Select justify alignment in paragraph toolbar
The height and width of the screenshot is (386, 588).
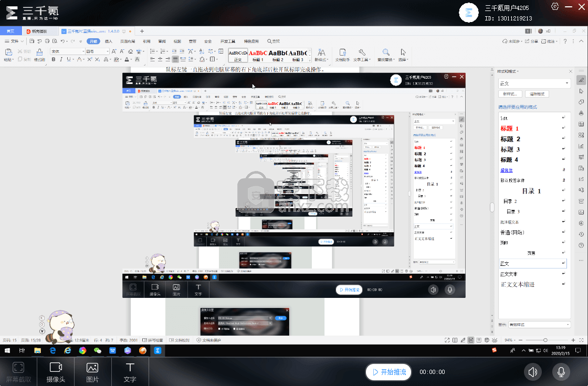click(175, 59)
